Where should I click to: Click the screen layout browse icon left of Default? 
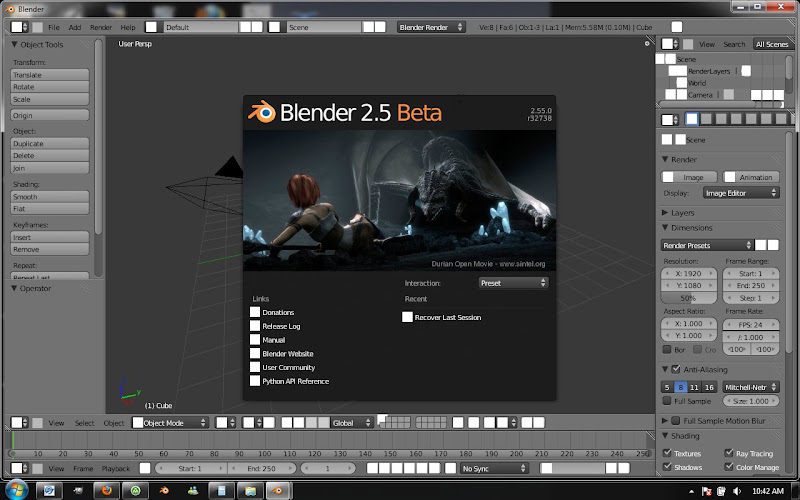(151, 27)
